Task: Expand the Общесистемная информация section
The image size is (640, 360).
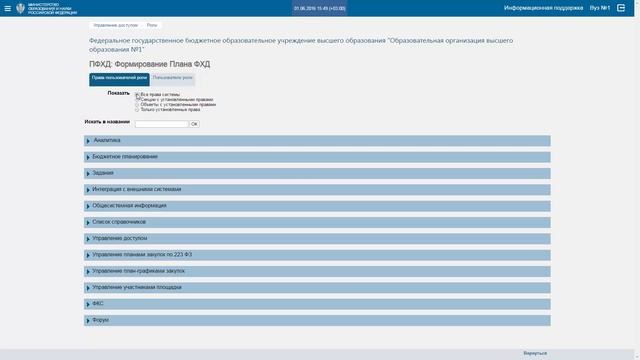Action: tap(317, 206)
